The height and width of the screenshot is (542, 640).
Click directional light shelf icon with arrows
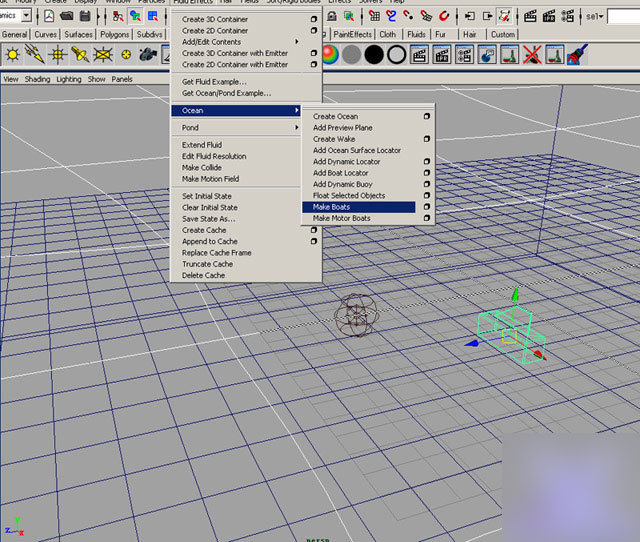[x=34, y=54]
